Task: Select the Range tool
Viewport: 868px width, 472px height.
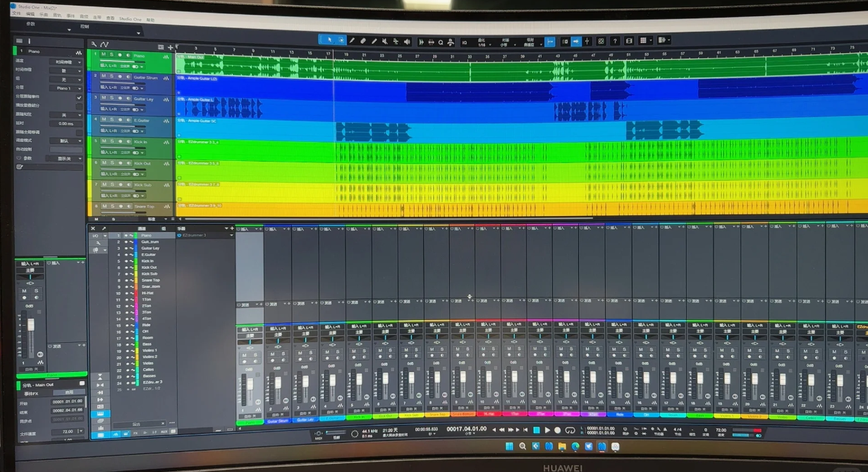Action: (x=341, y=41)
